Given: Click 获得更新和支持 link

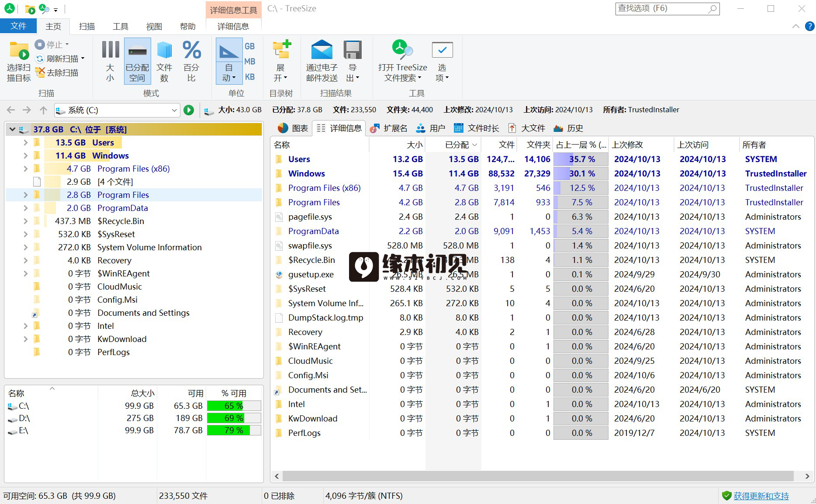Looking at the screenshot, I should pyautogui.click(x=761, y=496).
